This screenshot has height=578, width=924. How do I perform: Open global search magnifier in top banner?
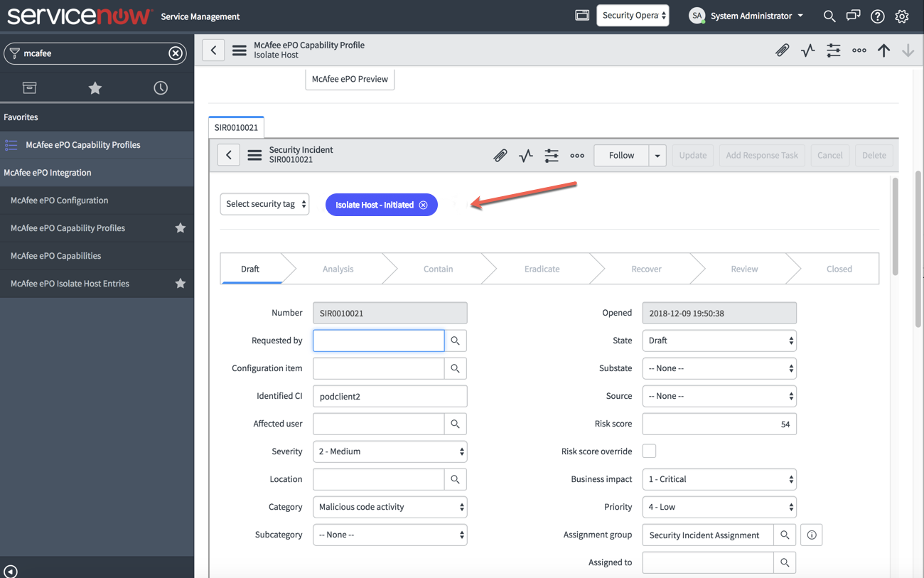(829, 16)
